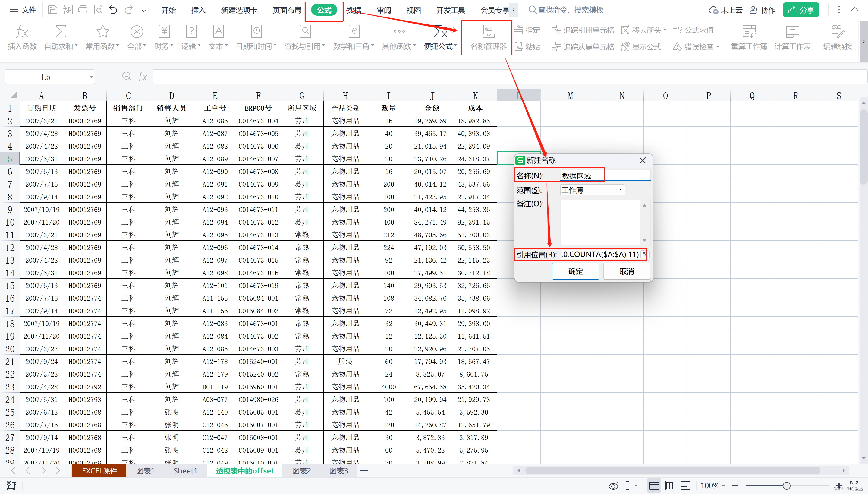Click the Redo arrow icon
This screenshot has height=494, width=868.
[128, 10]
